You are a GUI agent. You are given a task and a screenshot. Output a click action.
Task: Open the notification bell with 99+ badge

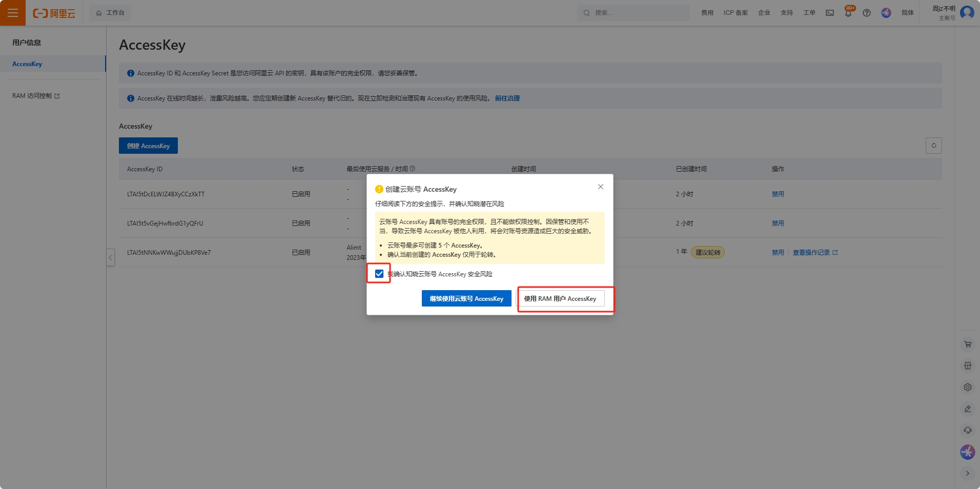click(848, 13)
